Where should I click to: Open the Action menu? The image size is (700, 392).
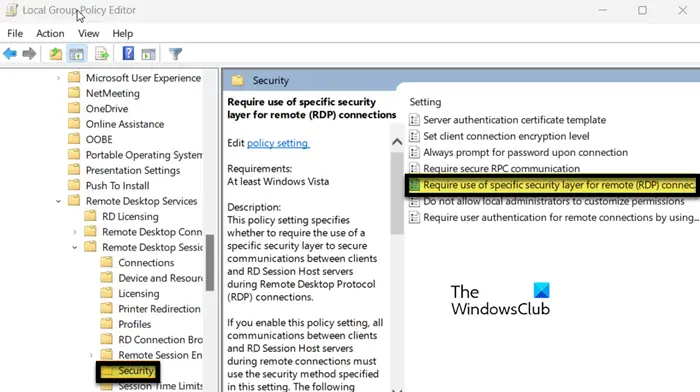pyautogui.click(x=50, y=33)
